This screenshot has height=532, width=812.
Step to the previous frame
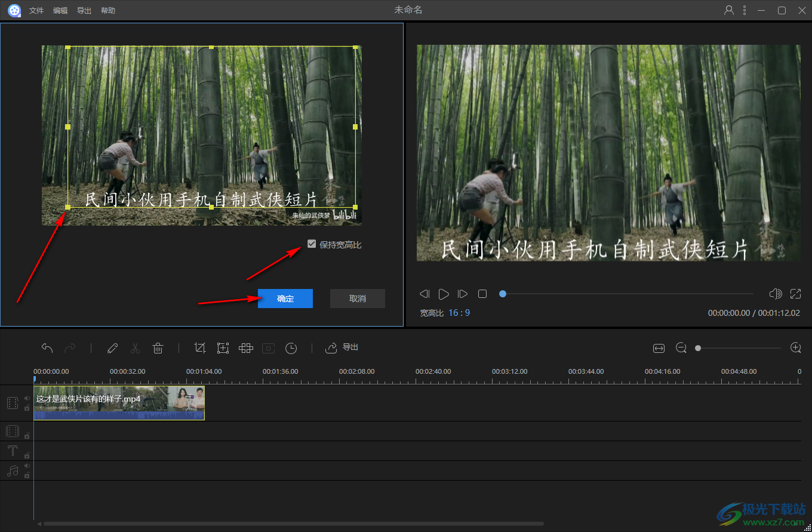tap(425, 294)
